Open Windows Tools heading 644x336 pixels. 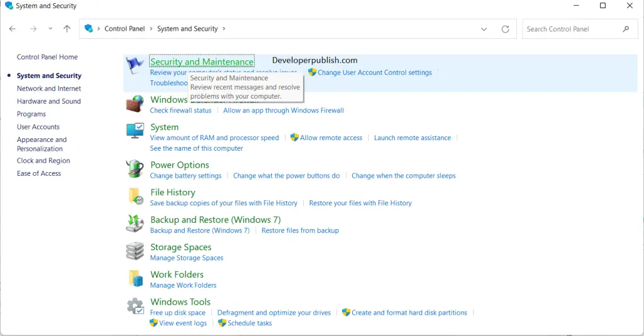point(180,302)
